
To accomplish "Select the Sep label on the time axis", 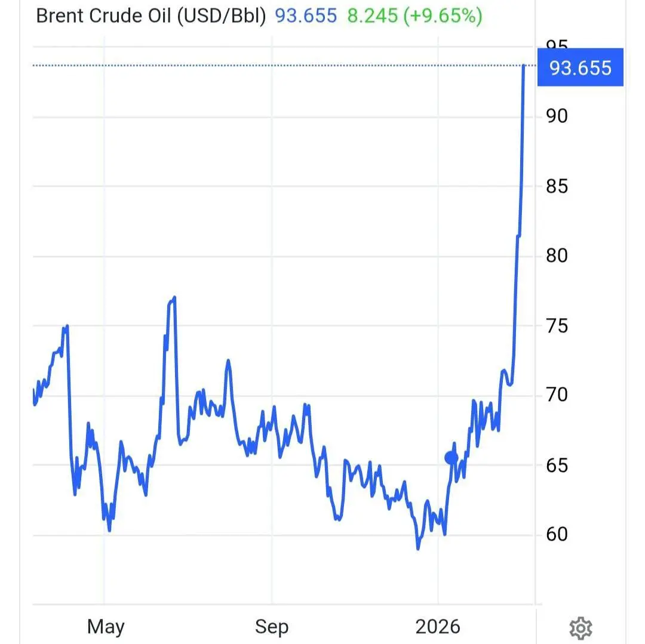I will (x=272, y=626).
